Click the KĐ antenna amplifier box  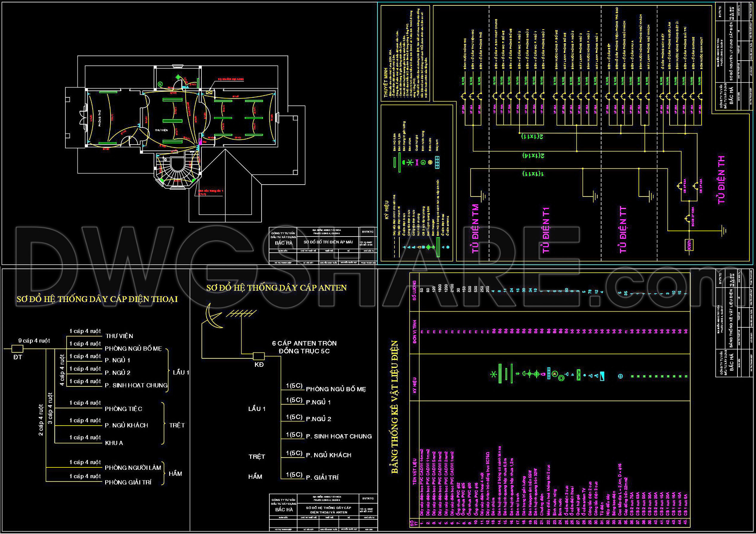259,356
